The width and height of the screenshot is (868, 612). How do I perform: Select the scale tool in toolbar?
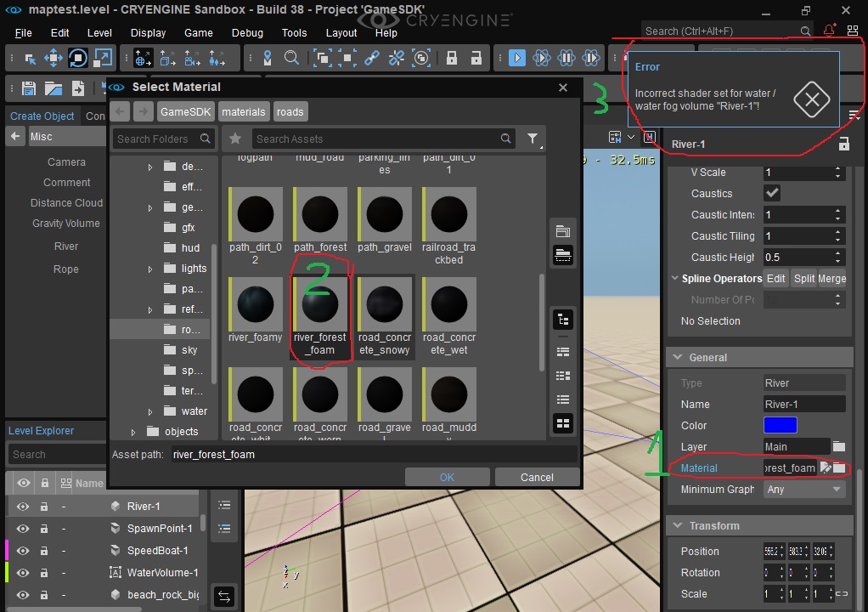click(x=103, y=58)
